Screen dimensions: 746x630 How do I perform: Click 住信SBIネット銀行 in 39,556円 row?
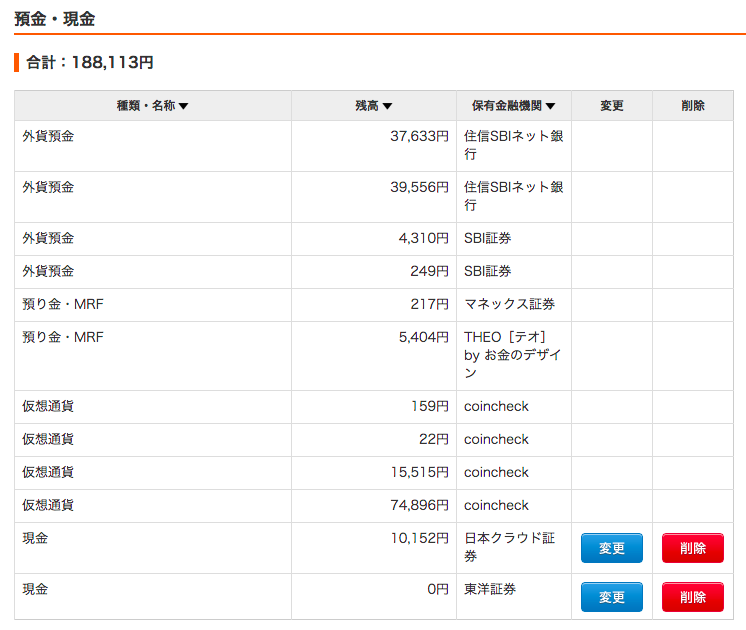[x=514, y=196]
